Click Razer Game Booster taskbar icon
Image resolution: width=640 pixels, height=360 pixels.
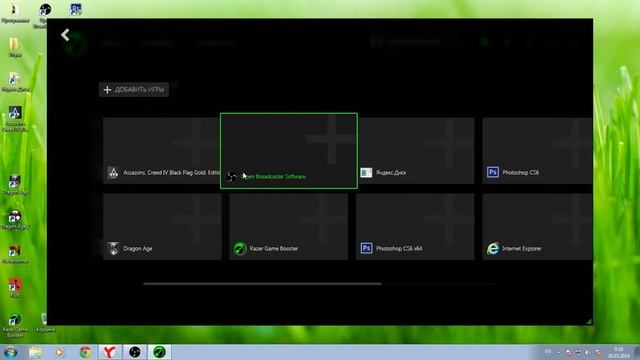[159, 352]
